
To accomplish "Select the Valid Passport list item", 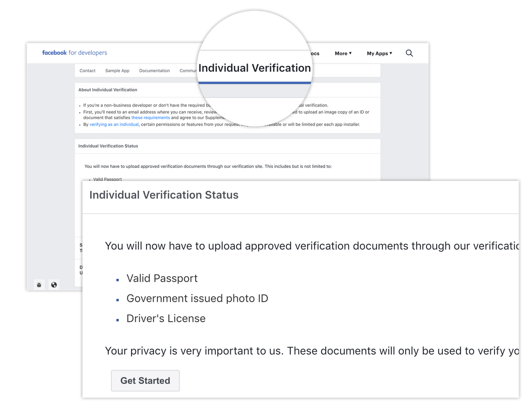I will pyautogui.click(x=162, y=278).
